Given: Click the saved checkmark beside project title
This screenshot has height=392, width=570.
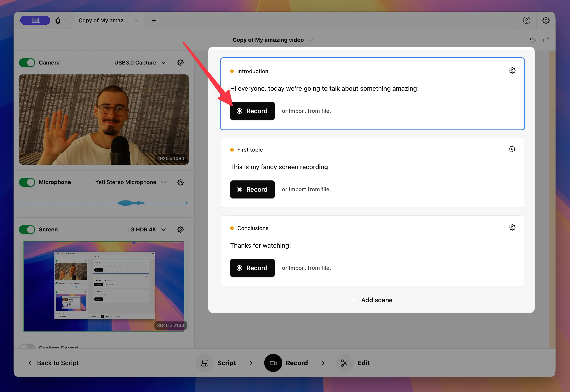Looking at the screenshot, I should click(312, 40).
